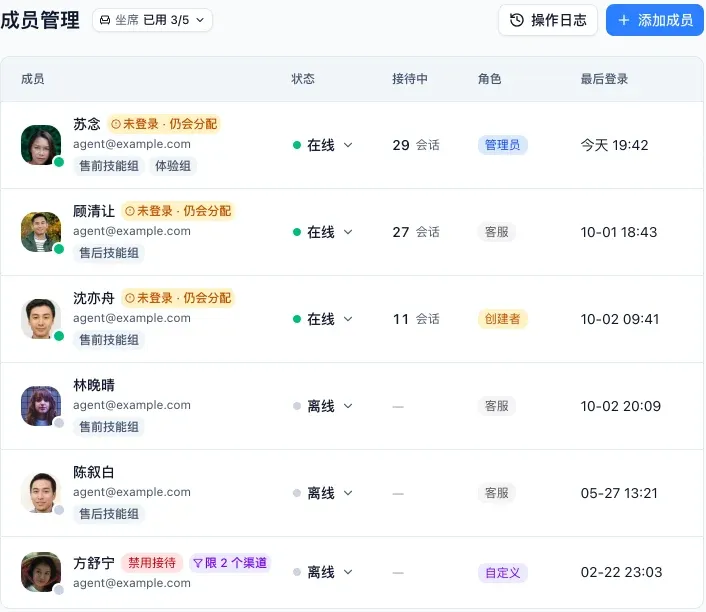
Task: Click 苏念's 售前技能组 tag
Action: pyautogui.click(x=109, y=166)
